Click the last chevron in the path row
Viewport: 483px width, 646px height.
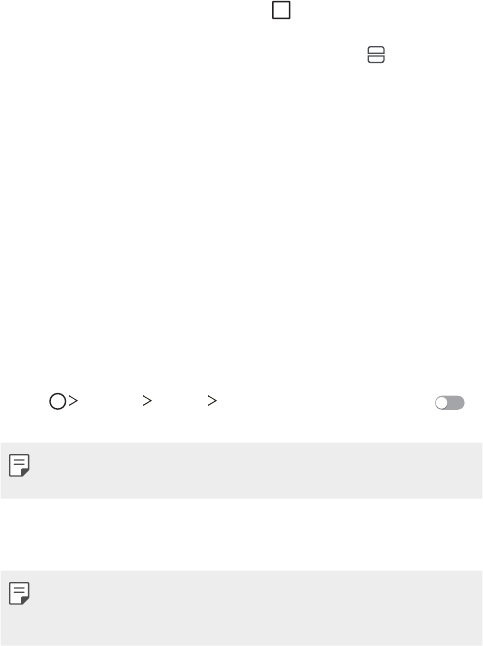[212, 401]
